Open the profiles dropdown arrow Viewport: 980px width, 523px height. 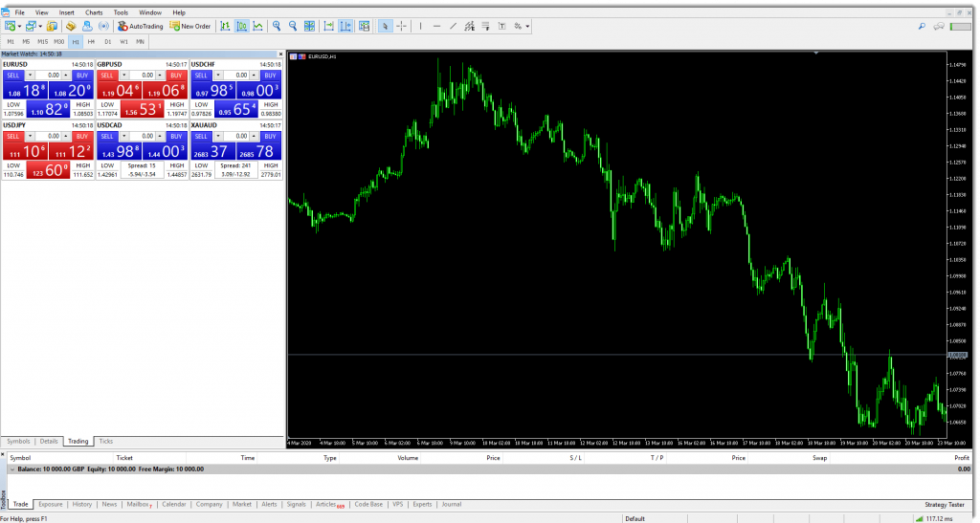(x=41, y=26)
